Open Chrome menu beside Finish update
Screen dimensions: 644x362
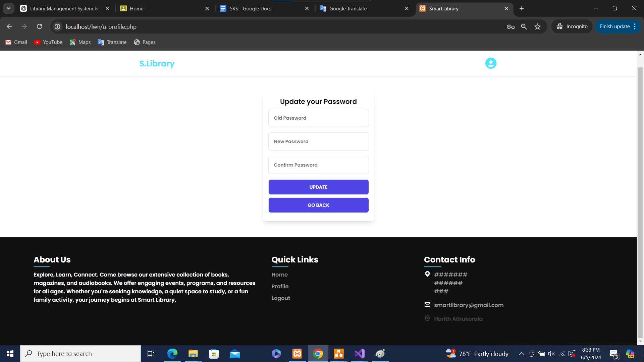click(x=635, y=26)
